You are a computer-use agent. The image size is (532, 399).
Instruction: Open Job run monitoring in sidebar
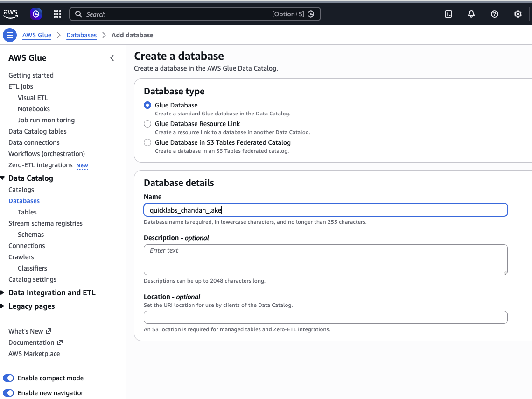point(46,120)
